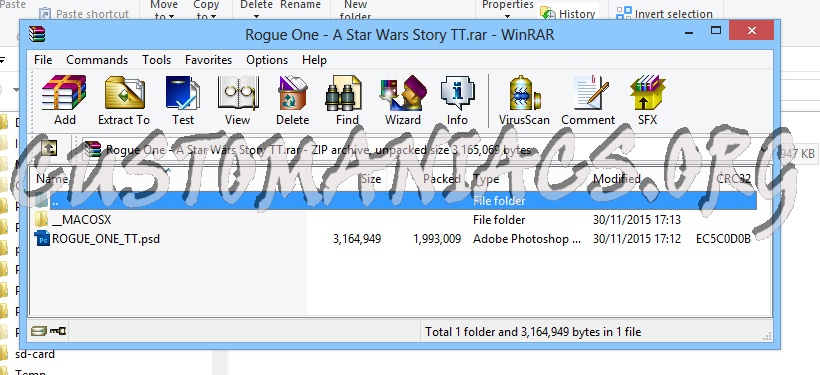Click the password key icon in status bar
This screenshot has width=820, height=375.
58,331
